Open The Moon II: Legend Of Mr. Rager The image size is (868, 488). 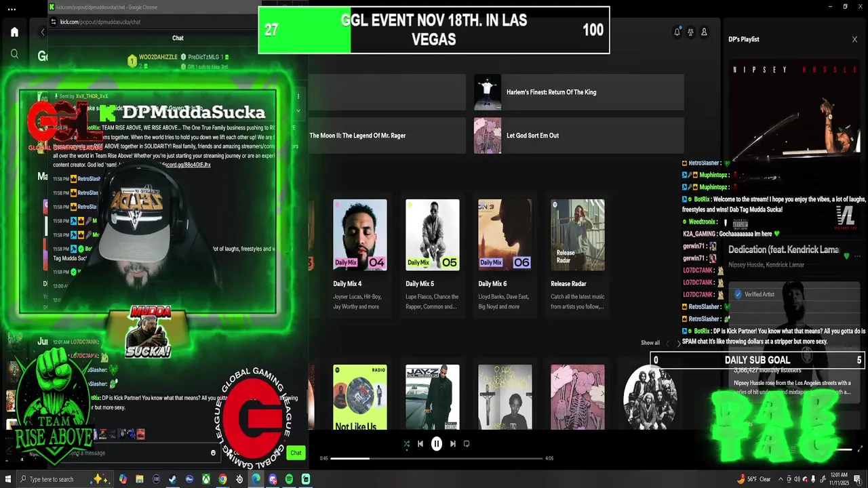(x=387, y=136)
